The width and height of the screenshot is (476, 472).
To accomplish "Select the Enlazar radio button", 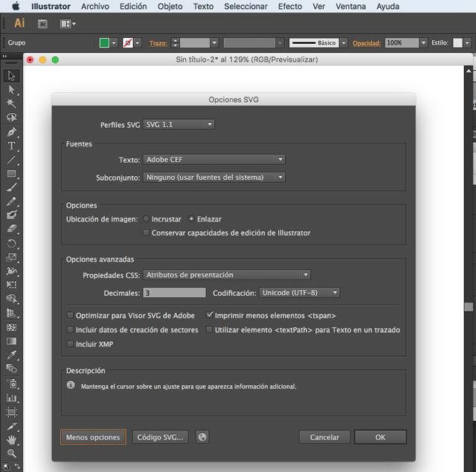I will click(191, 219).
